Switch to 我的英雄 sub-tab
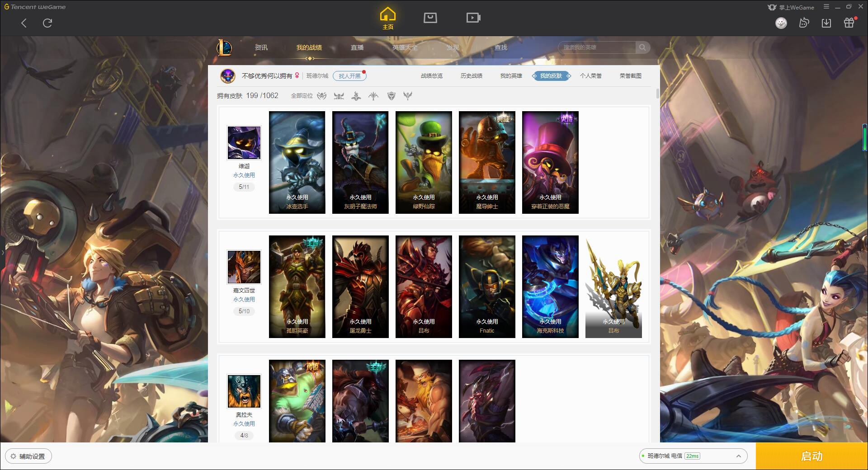This screenshot has height=470, width=868. (511, 76)
